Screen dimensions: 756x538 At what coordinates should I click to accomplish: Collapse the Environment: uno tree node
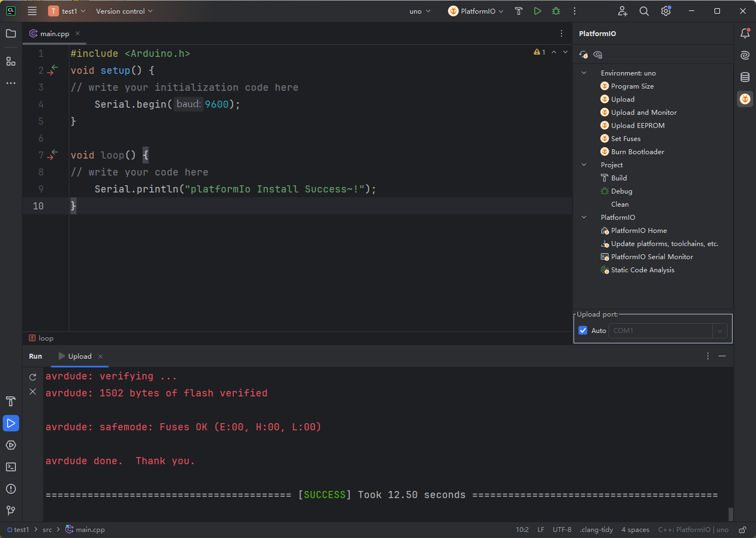pyautogui.click(x=584, y=73)
